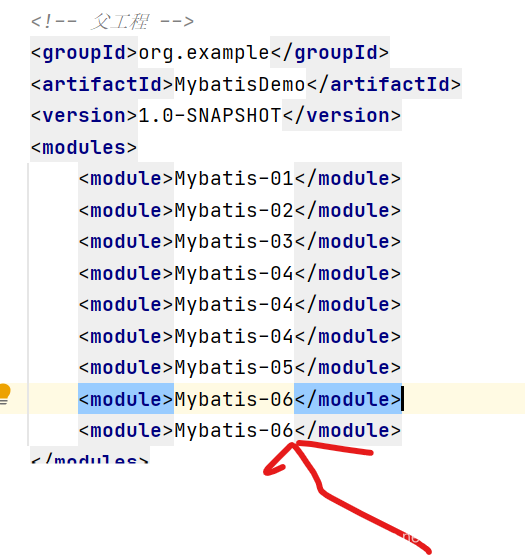Click the closing groupId tag

(x=330, y=53)
